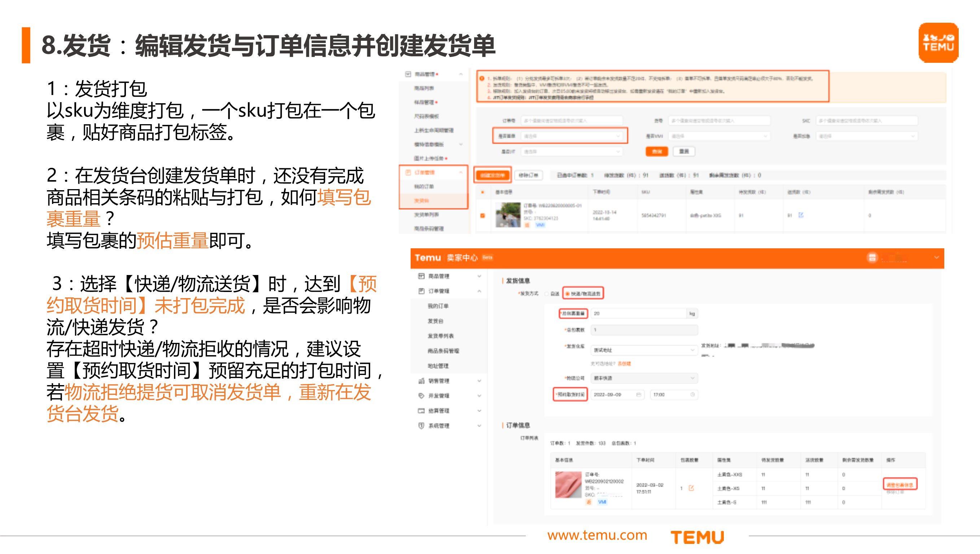Select the 快递/物流送货 radio button

[567, 294]
